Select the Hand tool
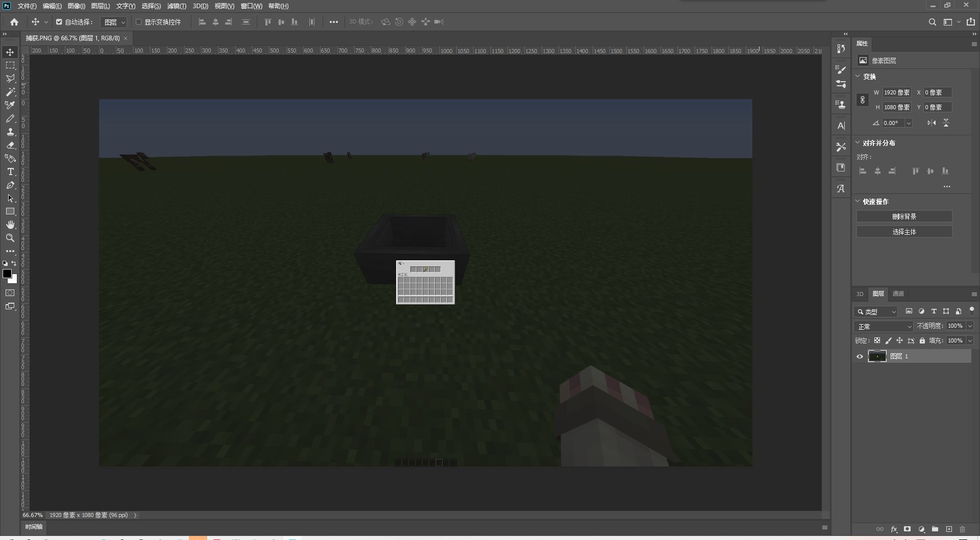Viewport: 980px width, 540px height. pos(10,225)
